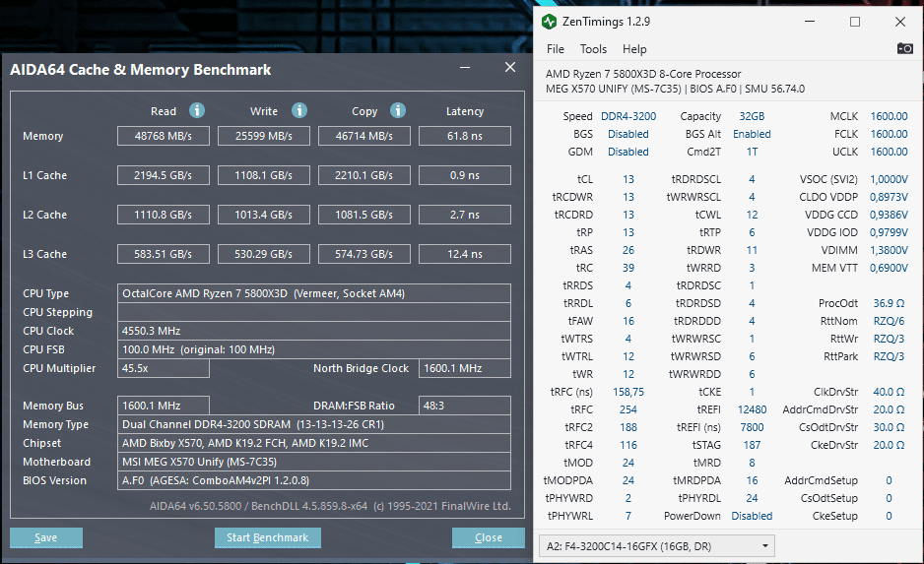Viewport: 924px width, 564px height.
Task: Click the L1 Cache latency 0.9 ns
Action: [464, 175]
